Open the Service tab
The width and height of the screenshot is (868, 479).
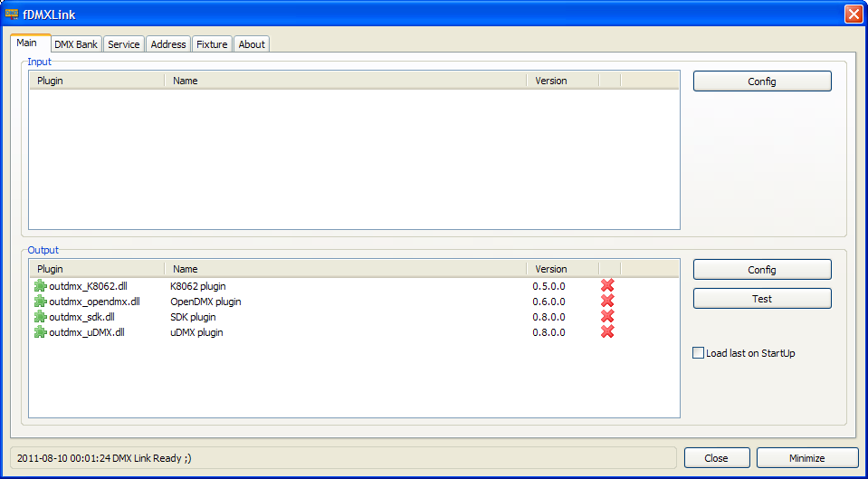pyautogui.click(x=123, y=44)
